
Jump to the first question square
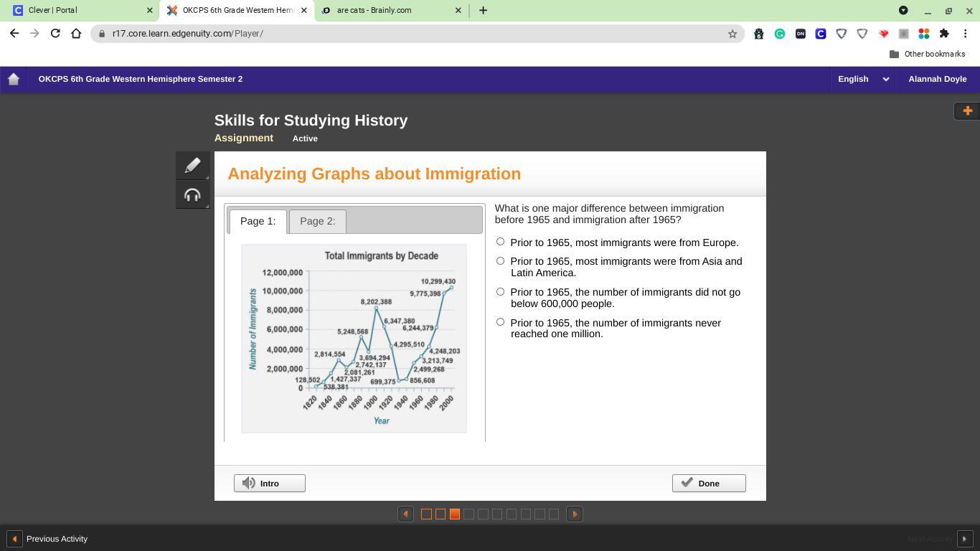click(426, 514)
